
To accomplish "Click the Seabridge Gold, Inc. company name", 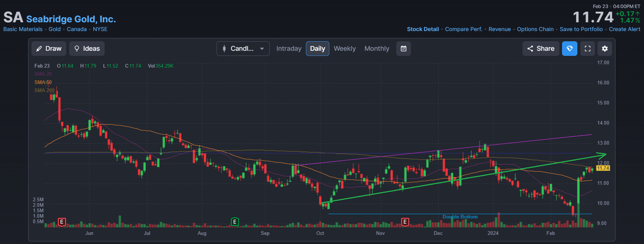I will point(71,19).
